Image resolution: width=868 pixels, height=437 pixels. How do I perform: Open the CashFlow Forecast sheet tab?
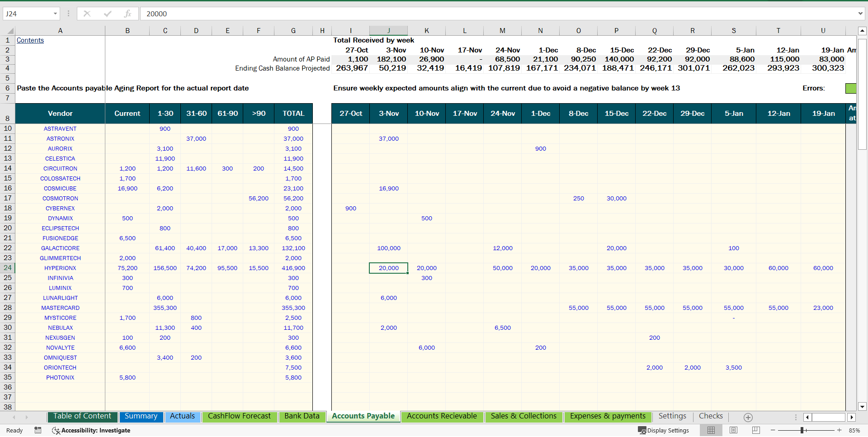tap(239, 416)
